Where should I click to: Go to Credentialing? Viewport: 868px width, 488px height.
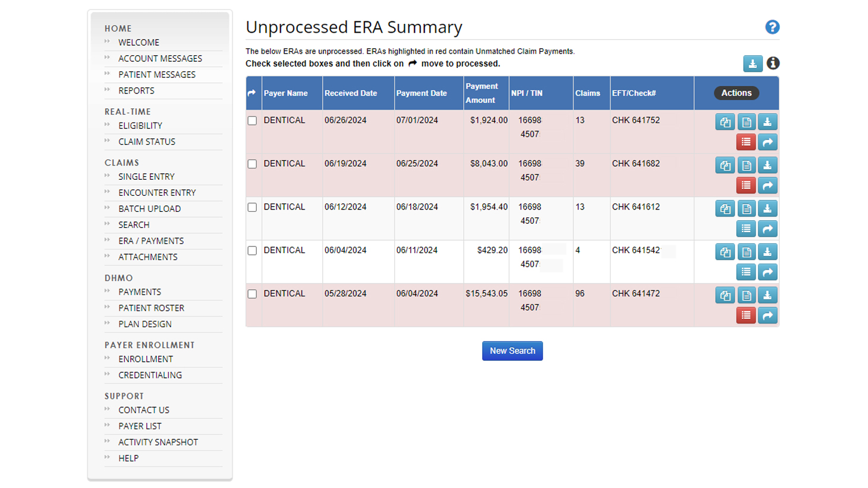coord(150,376)
